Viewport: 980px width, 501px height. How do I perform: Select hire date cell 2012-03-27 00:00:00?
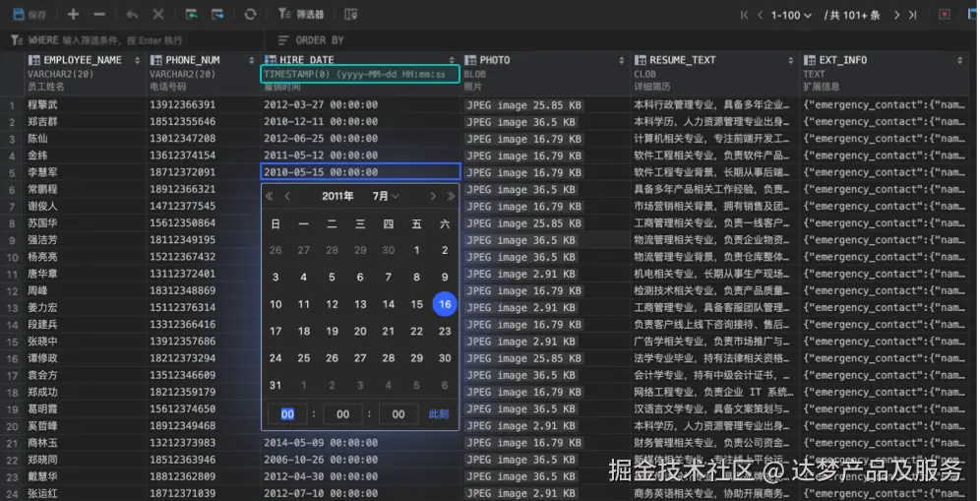tap(360, 104)
